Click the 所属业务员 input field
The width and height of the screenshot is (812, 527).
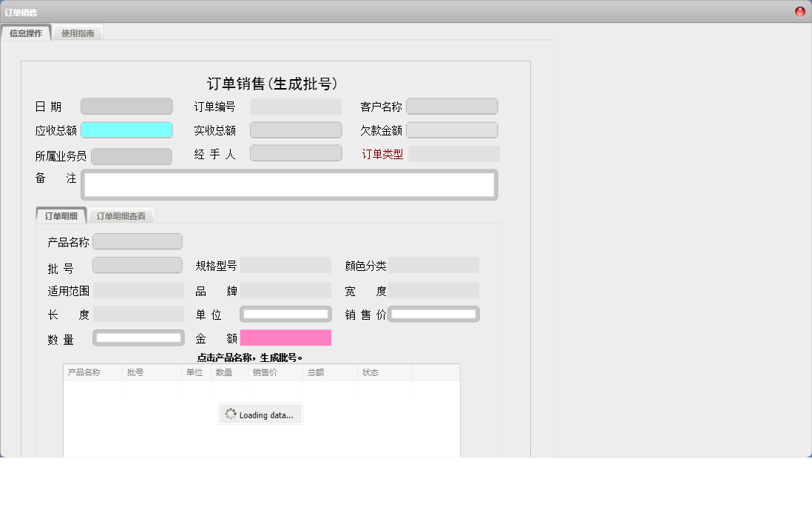click(x=132, y=156)
